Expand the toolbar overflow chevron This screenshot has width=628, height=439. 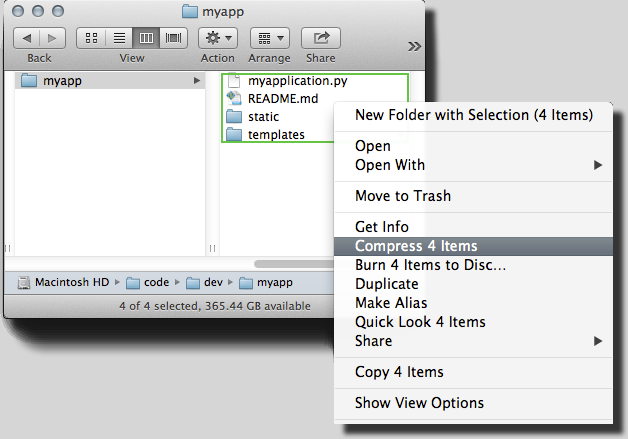coord(414,46)
